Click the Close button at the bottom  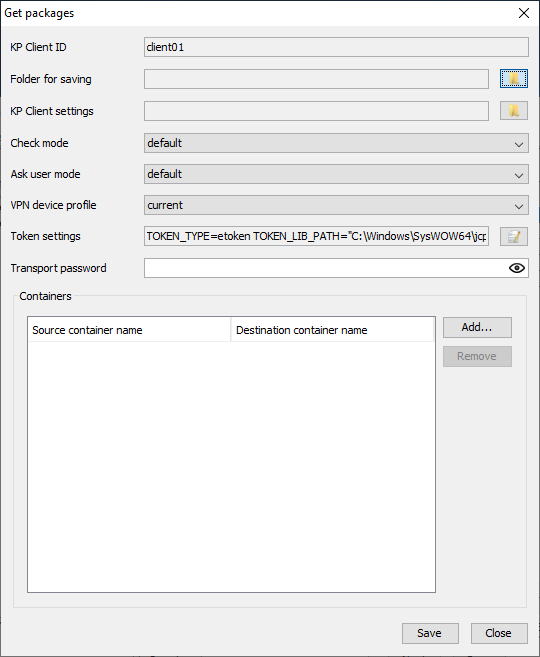point(499,633)
